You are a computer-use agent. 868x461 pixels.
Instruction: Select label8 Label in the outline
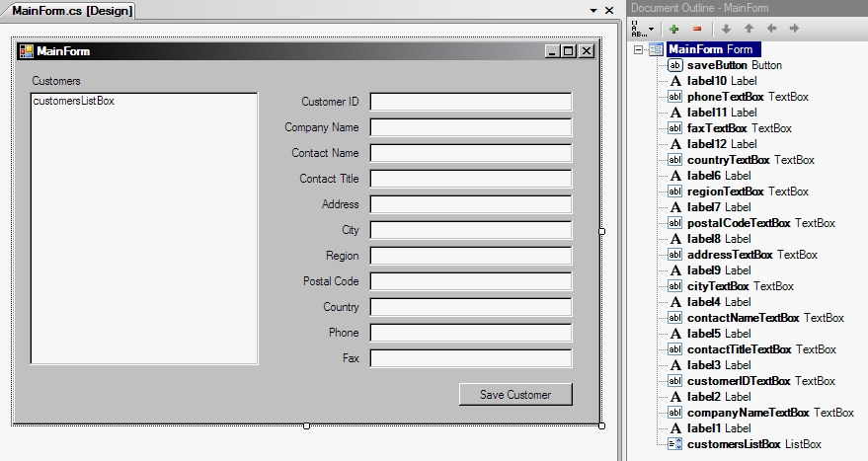(719, 239)
